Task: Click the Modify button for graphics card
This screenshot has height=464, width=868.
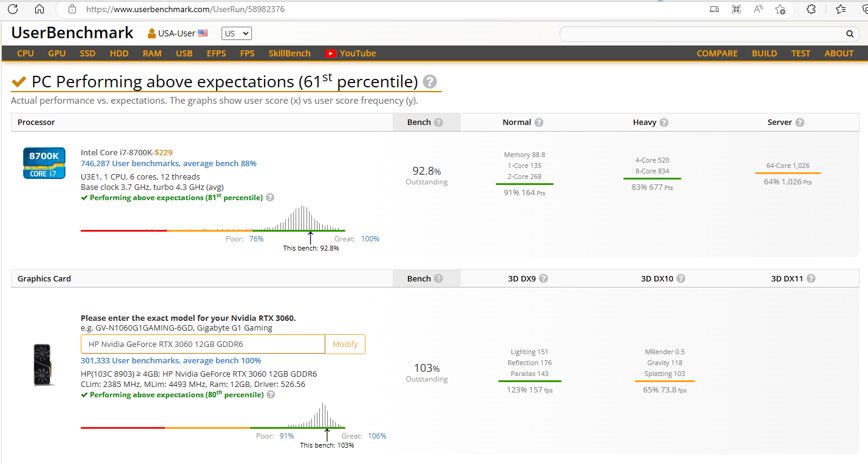Action: click(345, 344)
